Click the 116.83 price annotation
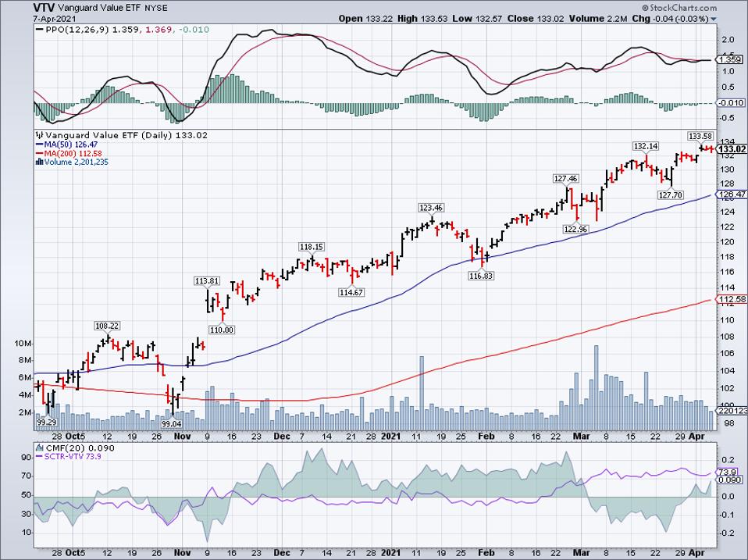 click(481, 276)
